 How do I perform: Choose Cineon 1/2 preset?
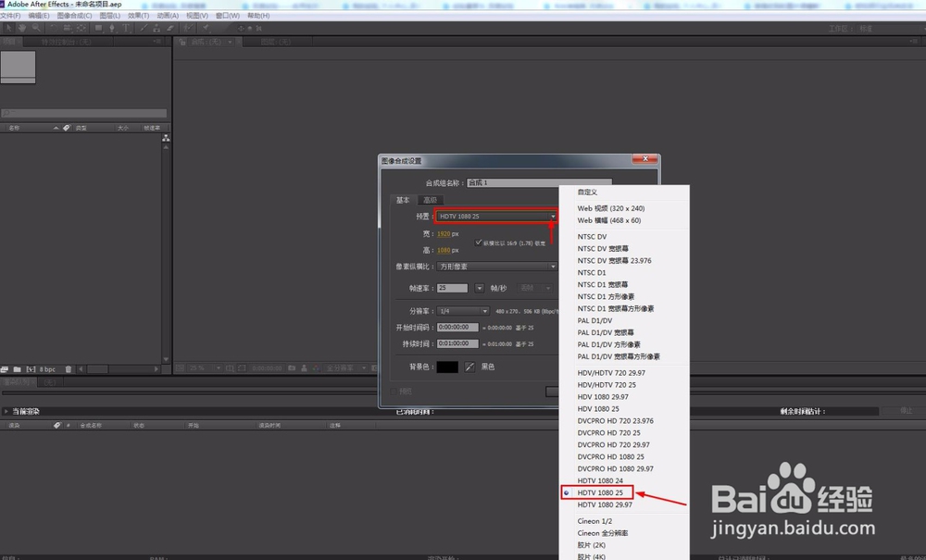(x=594, y=521)
